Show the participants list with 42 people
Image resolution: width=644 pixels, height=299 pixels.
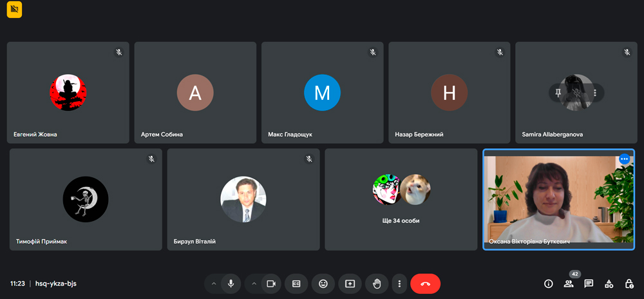pos(569,284)
